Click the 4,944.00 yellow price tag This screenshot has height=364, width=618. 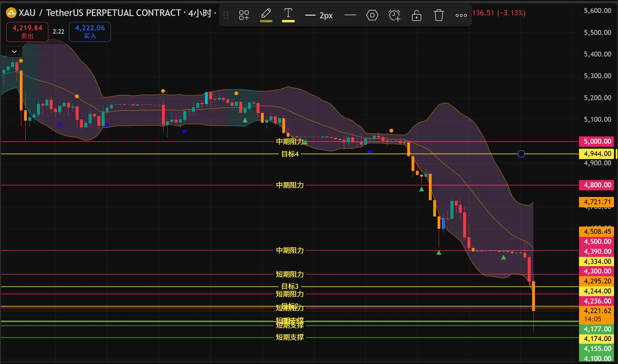tap(596, 154)
